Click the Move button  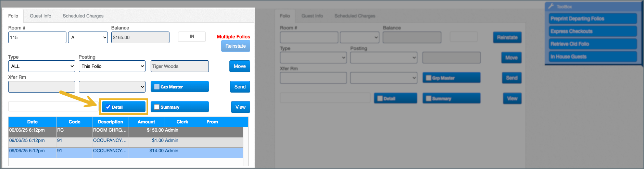click(240, 66)
